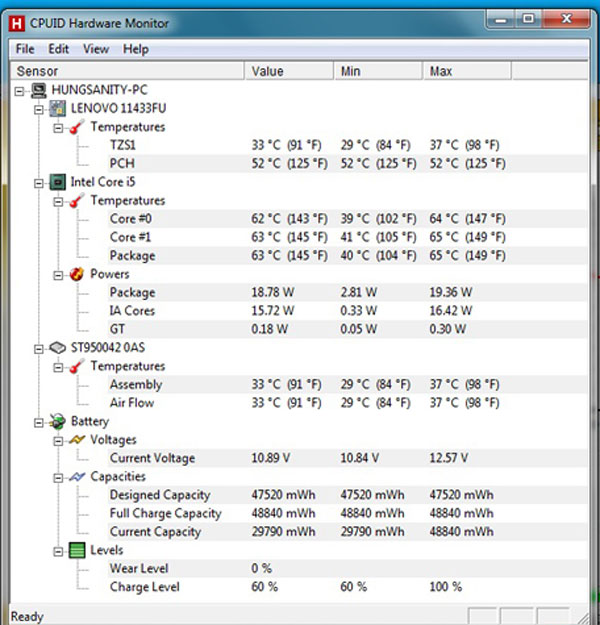
Task: Click the 100 % max charge level value
Action: pos(446,587)
